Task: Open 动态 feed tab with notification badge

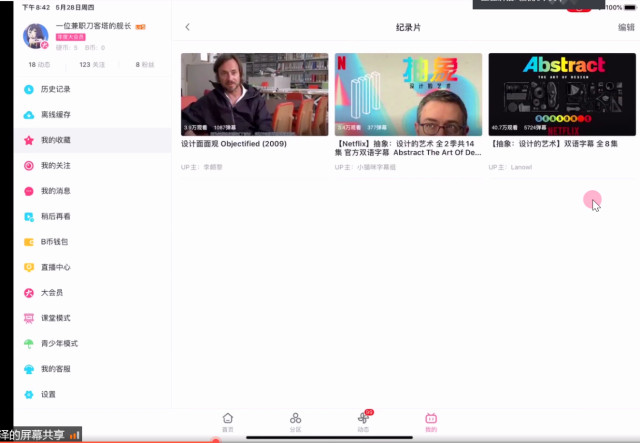Action: point(363,421)
